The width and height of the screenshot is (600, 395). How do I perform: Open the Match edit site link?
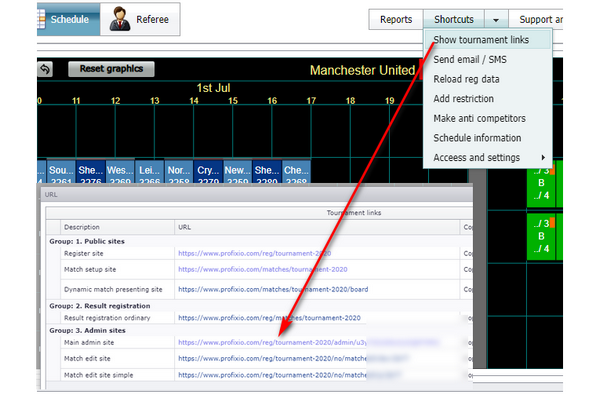pos(272,359)
